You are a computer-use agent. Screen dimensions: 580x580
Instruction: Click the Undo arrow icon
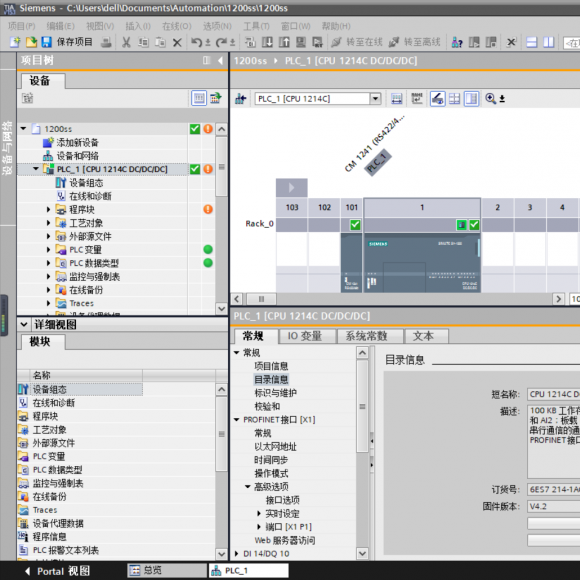point(196,42)
